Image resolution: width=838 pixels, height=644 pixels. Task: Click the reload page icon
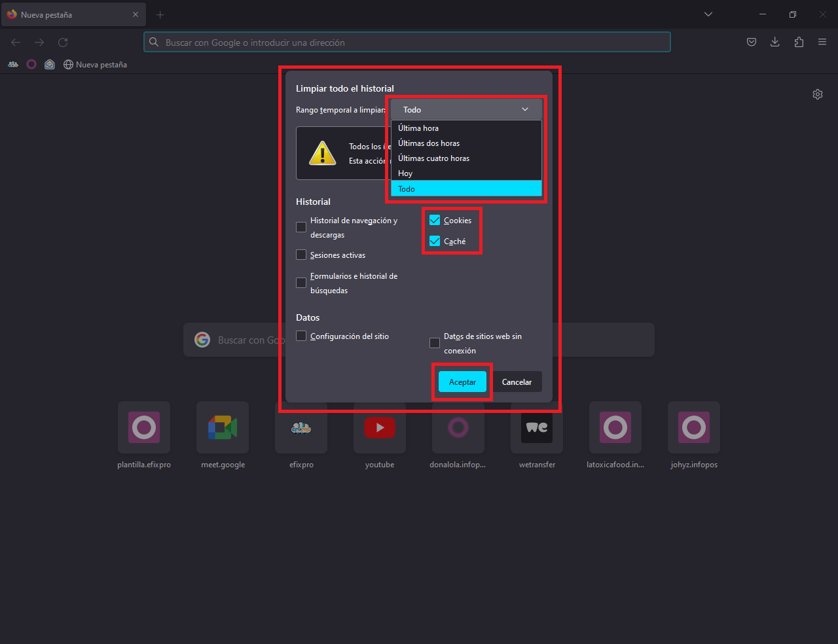[x=63, y=43]
